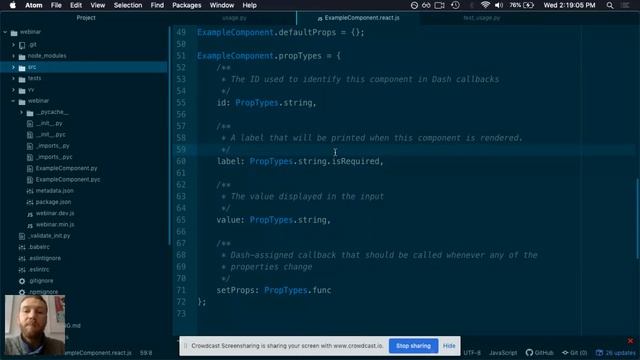This screenshot has height=360, width=640.
Task: Open the Wi-Fi menu bar icon
Action: (485, 5)
